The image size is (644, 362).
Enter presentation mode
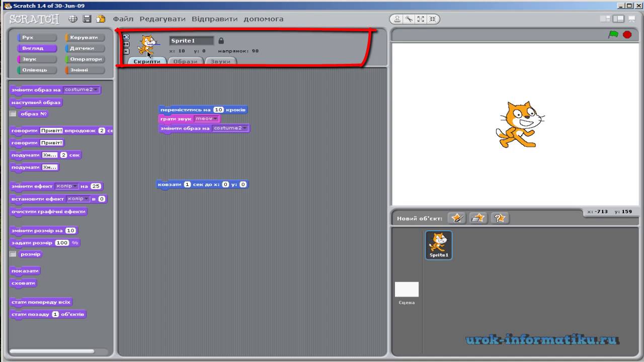click(x=631, y=19)
